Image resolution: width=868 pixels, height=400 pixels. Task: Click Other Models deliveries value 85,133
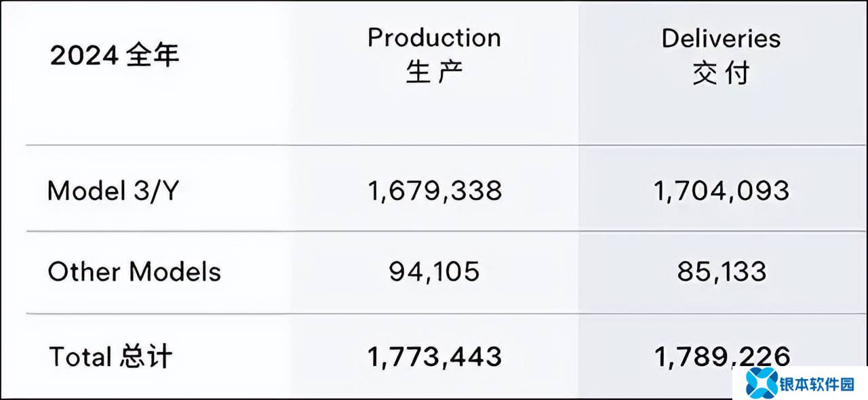tap(722, 273)
